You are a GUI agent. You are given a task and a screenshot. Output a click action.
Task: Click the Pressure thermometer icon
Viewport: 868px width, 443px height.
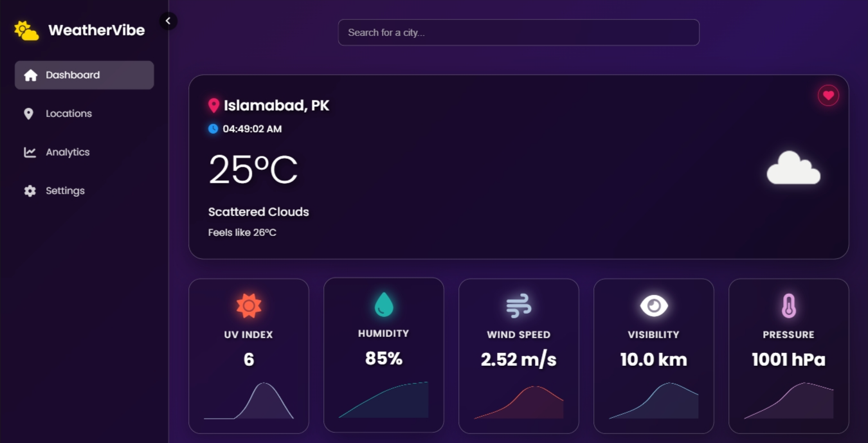[789, 305]
